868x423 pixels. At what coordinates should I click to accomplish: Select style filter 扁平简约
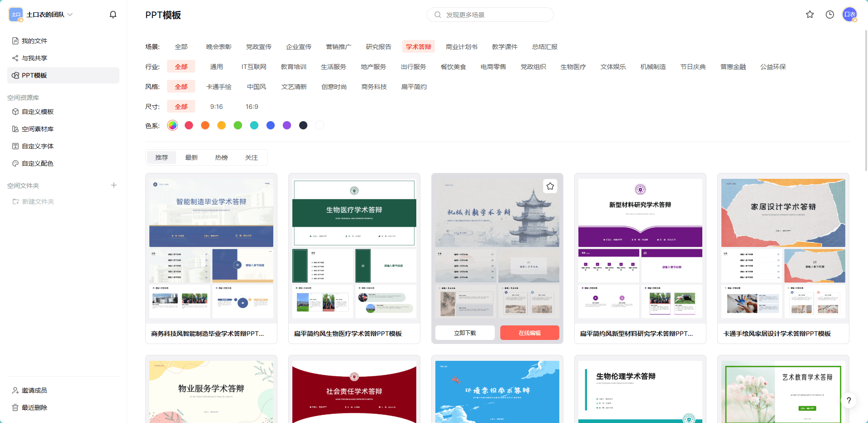[x=414, y=87]
